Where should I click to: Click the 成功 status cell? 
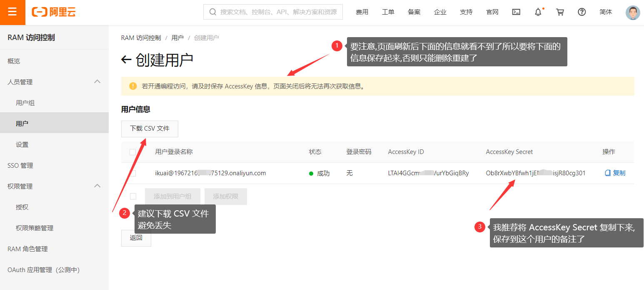(x=320, y=173)
